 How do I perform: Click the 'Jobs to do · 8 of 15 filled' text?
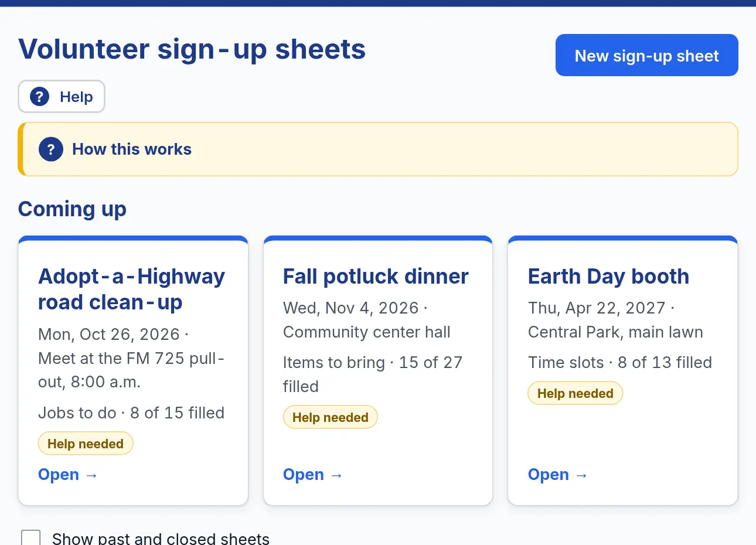[131, 413]
